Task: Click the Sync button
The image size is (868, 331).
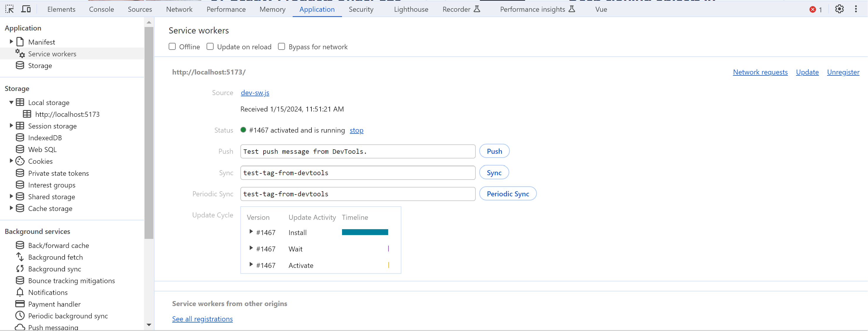Action: click(494, 173)
